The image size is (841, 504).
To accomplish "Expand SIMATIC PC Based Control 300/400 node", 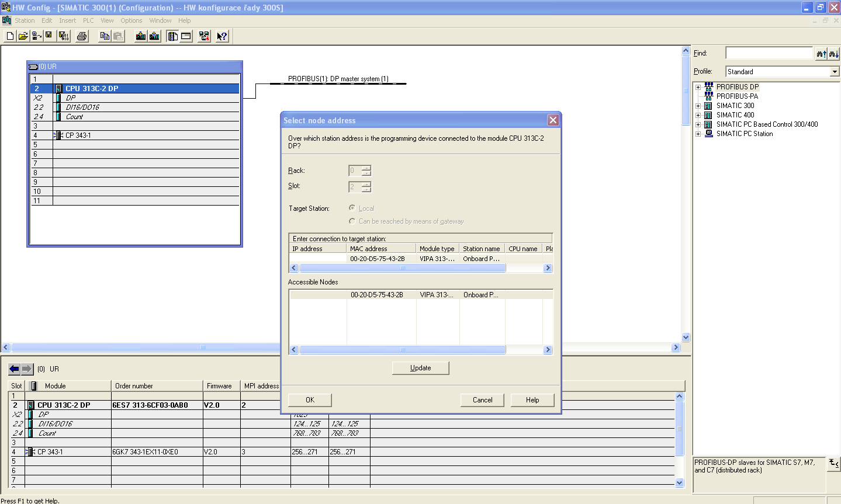I will [x=698, y=125].
